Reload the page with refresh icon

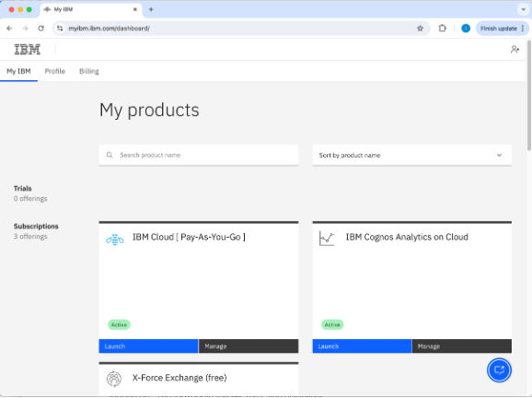tap(41, 29)
